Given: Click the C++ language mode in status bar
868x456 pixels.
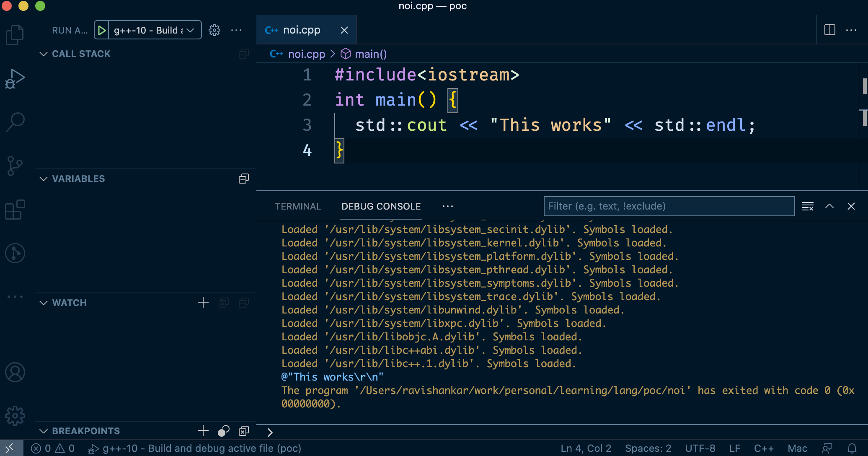Looking at the screenshot, I should click(763, 448).
